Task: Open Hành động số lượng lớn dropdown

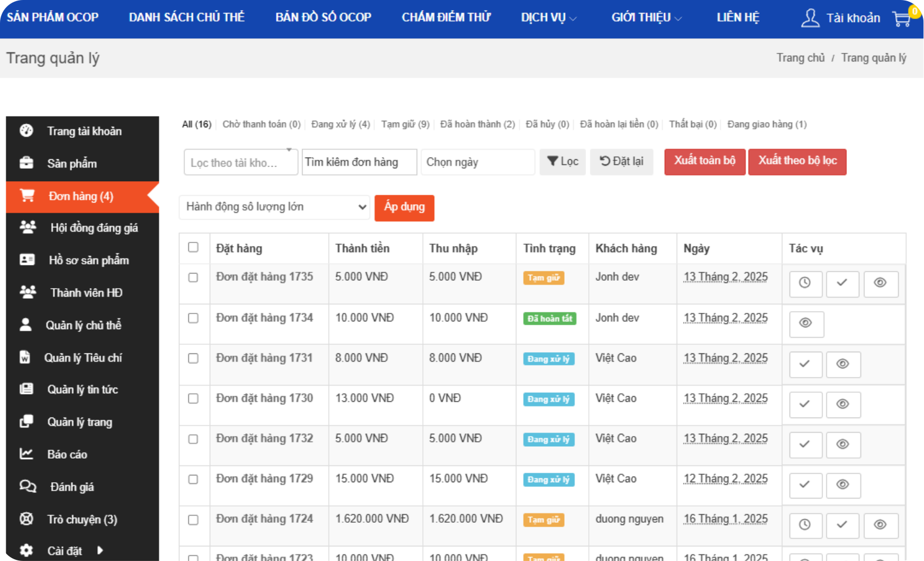Action: point(274,207)
